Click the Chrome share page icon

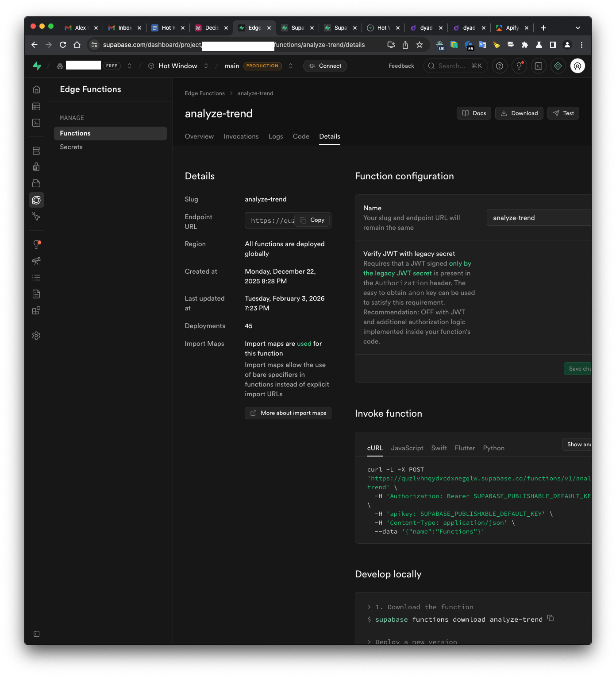pyautogui.click(x=405, y=45)
